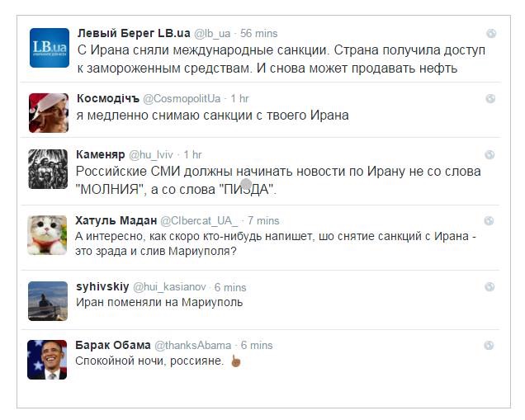
Task: Click the pointing-finger emoji in the Обама tweet
Action: click(x=235, y=361)
